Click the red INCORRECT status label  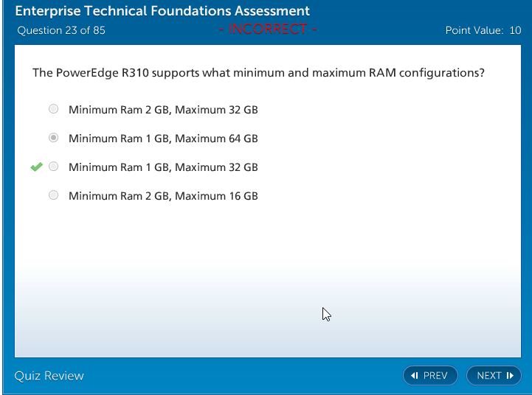click(x=268, y=29)
